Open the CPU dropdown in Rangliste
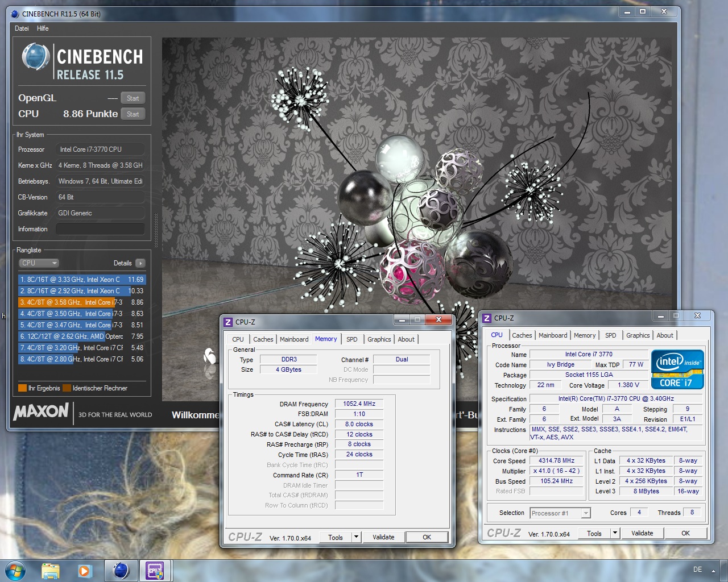The image size is (728, 582). (39, 263)
